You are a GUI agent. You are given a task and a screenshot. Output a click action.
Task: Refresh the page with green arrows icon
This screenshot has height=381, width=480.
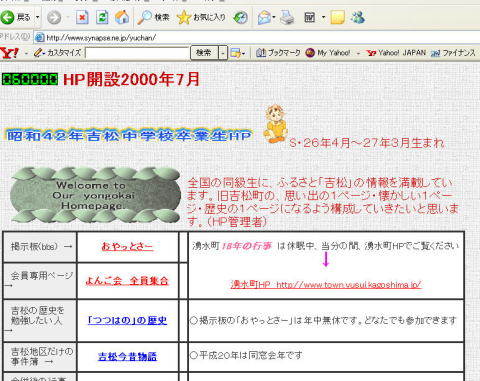tap(102, 17)
